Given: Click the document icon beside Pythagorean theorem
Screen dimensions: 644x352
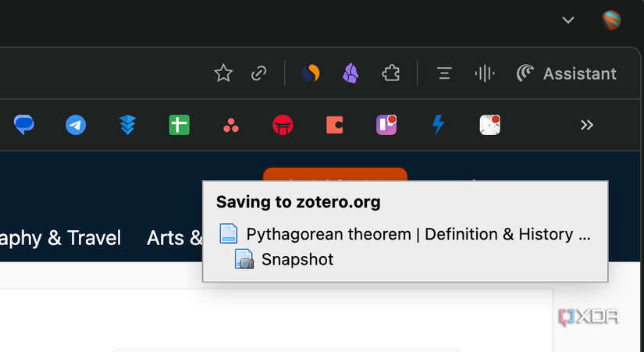Looking at the screenshot, I should pos(229,233).
